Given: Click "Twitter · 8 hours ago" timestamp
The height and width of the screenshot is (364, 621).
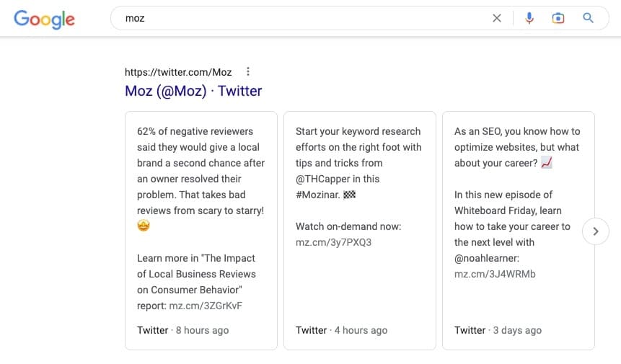Looking at the screenshot, I should pyautogui.click(x=182, y=330).
